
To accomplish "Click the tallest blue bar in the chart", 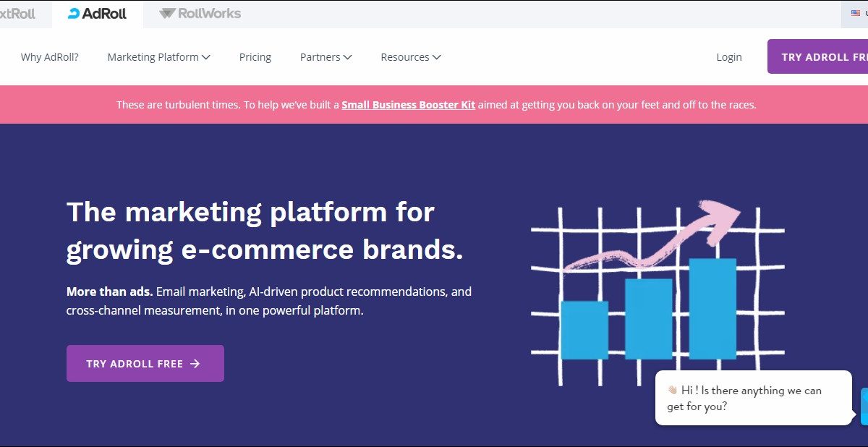I will [x=712, y=309].
